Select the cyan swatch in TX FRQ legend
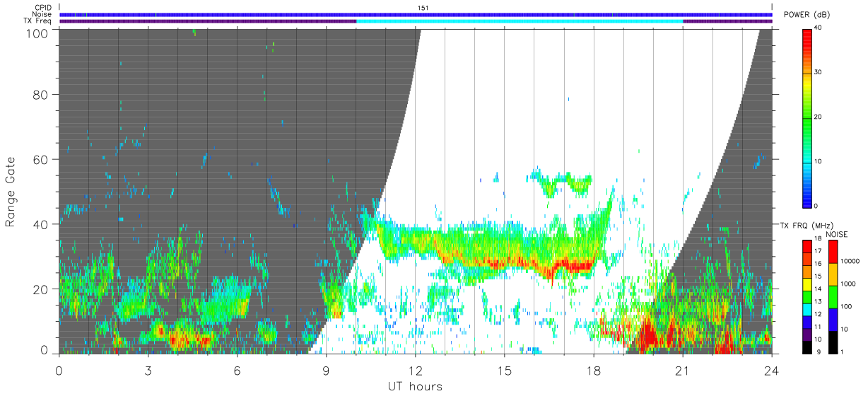This screenshot has height=401, width=868. point(807,309)
